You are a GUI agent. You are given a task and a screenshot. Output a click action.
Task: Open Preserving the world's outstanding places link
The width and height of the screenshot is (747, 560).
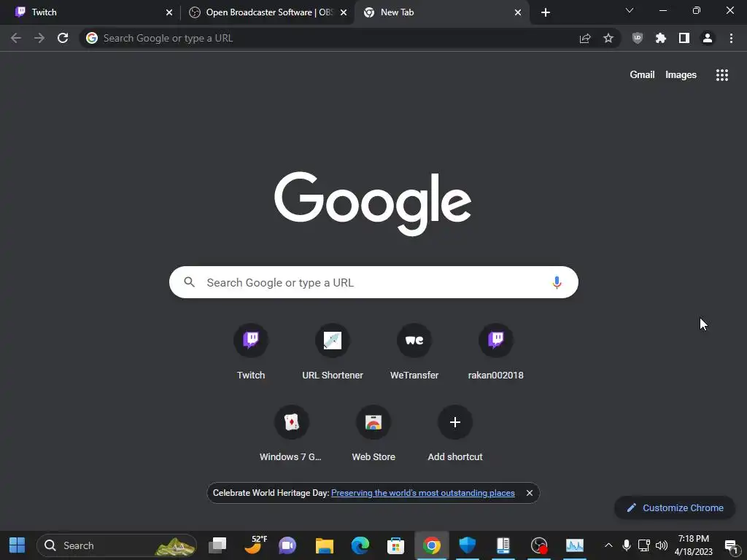click(x=423, y=493)
